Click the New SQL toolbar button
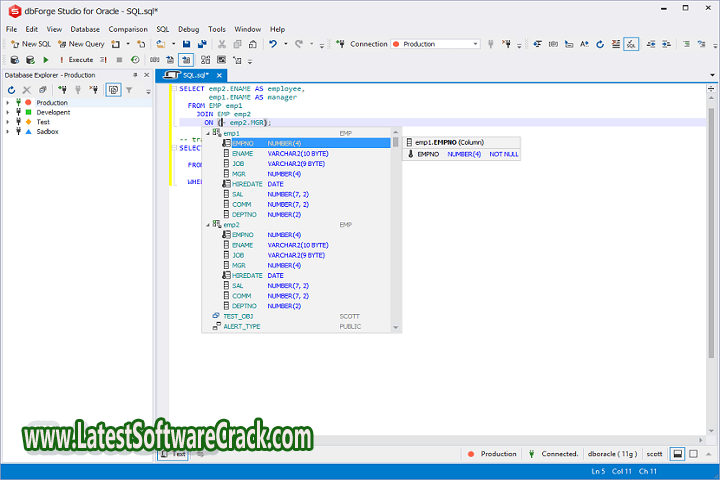The width and height of the screenshot is (720, 480). [30, 44]
